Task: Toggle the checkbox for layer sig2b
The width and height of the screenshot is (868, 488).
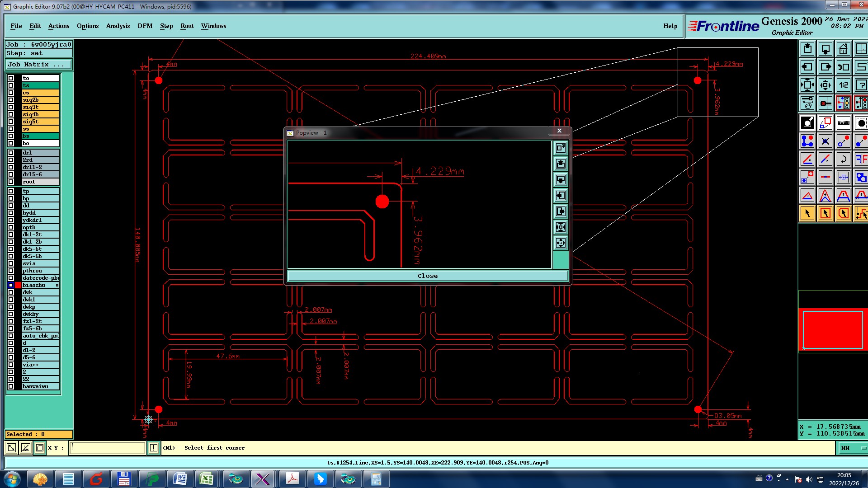Action: click(11, 100)
